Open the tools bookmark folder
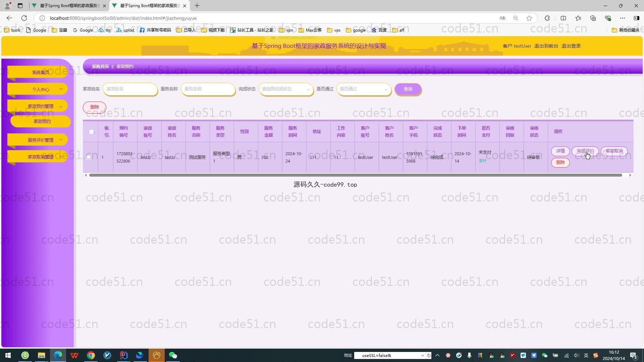The image size is (644, 362). 12,30
